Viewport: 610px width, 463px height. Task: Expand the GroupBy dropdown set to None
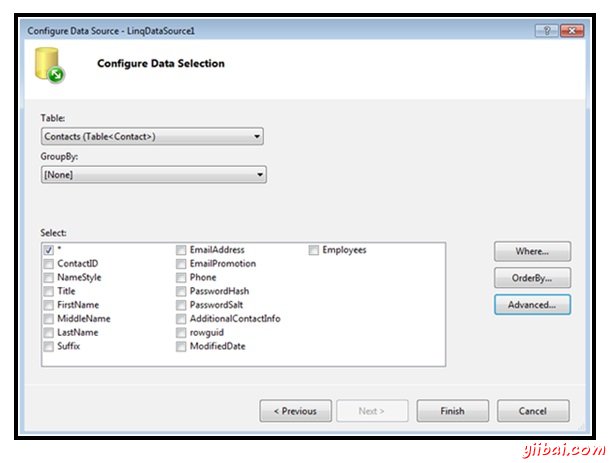click(154, 175)
